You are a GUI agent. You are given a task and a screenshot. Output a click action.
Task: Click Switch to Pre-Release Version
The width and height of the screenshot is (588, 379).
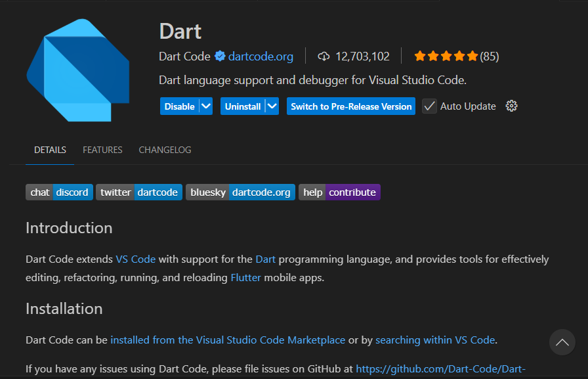click(x=350, y=106)
